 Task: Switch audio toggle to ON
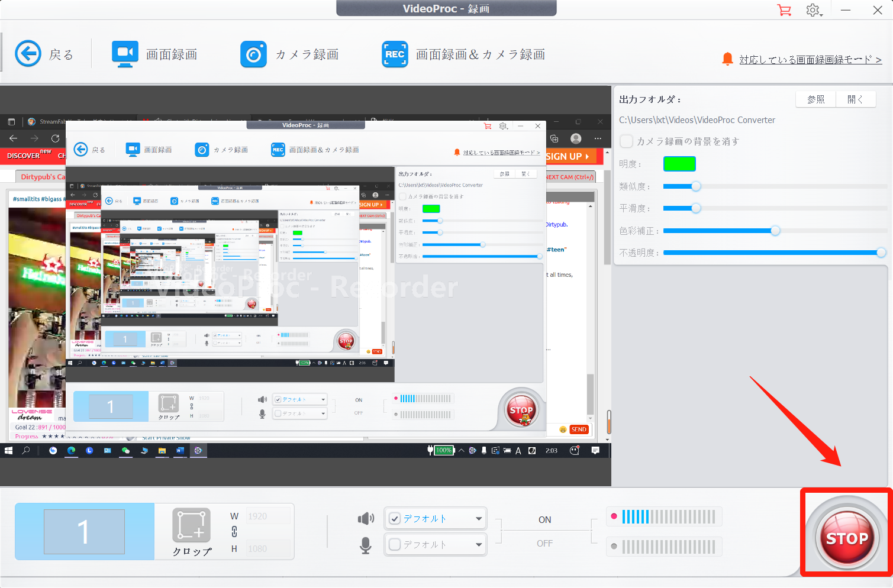(x=544, y=519)
